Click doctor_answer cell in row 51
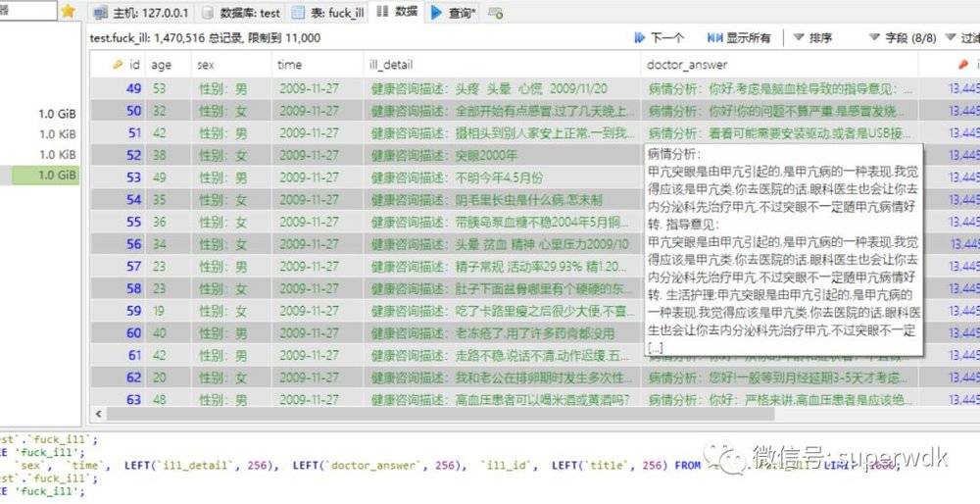This screenshot has width=980, height=504. [779, 133]
